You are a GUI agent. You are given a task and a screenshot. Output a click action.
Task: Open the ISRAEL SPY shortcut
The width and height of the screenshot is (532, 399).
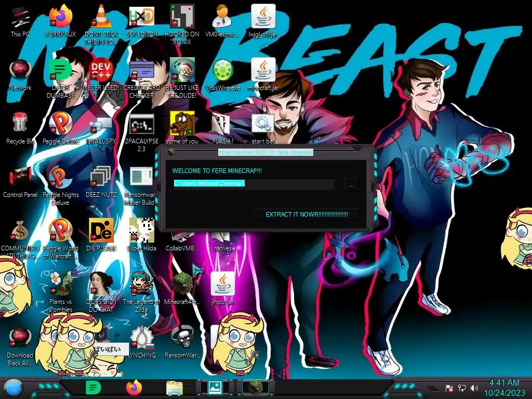pos(101,128)
